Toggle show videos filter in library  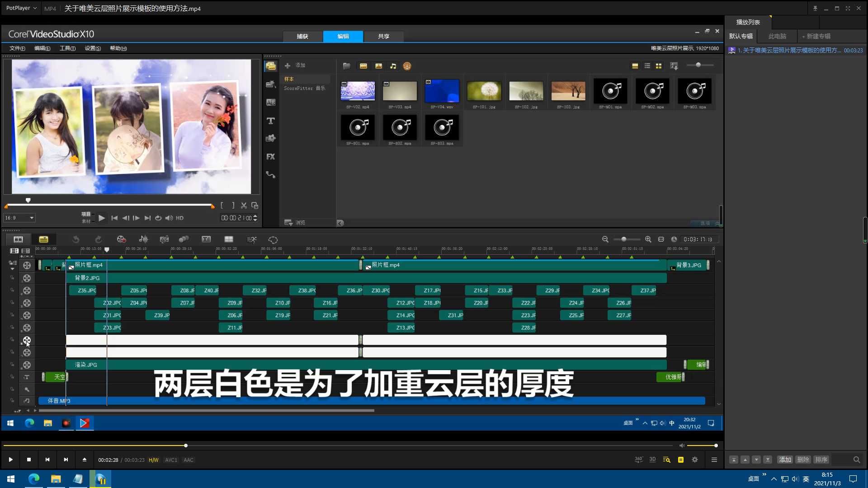[x=363, y=66]
